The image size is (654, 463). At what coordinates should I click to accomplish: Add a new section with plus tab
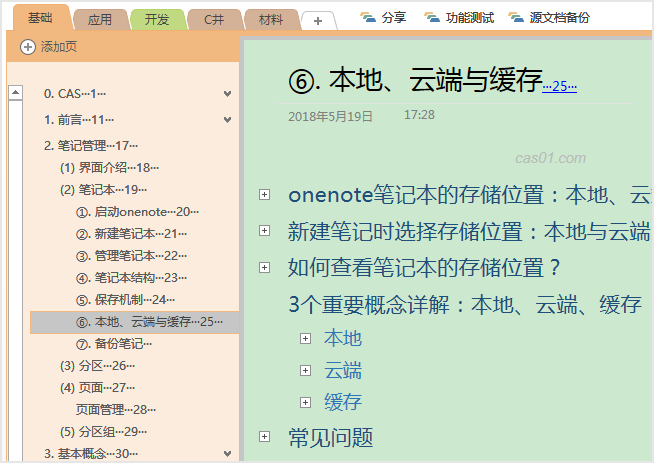[318, 20]
